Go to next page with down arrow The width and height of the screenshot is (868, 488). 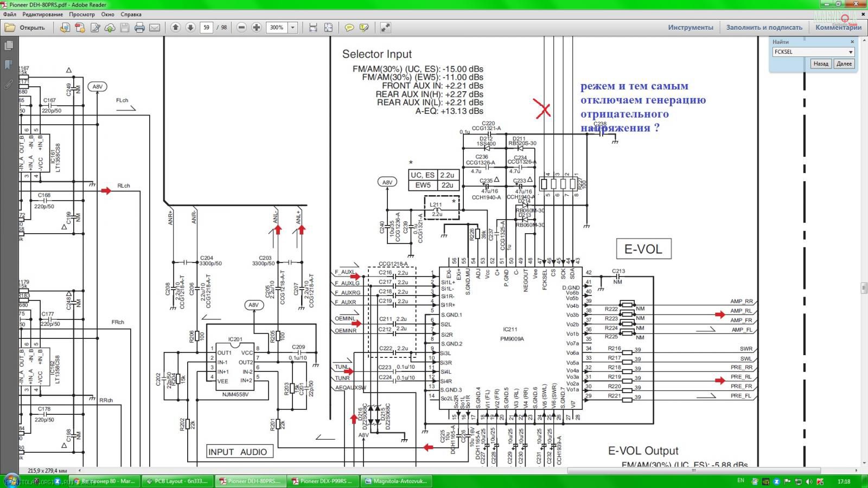[190, 27]
